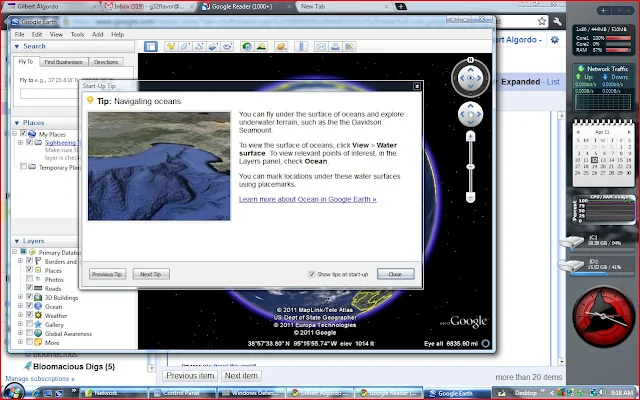The image size is (640, 400).
Task: Switch to the Directions search tab
Action: pyautogui.click(x=106, y=62)
